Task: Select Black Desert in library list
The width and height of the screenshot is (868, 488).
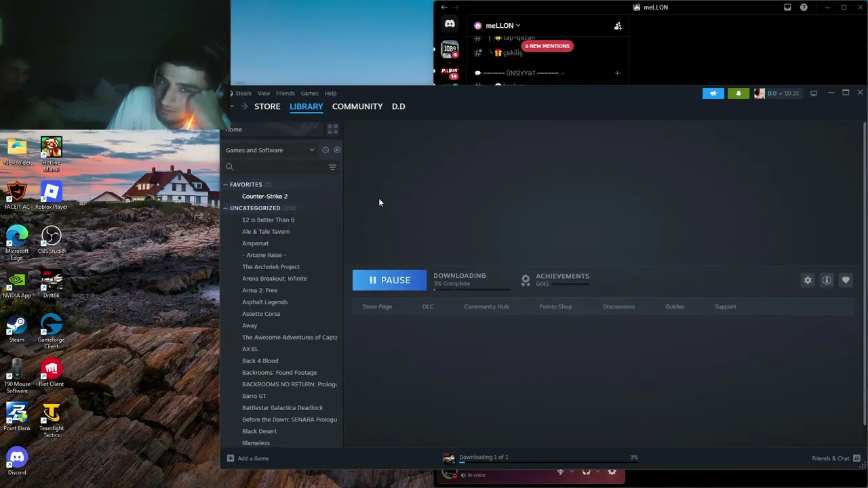Action: [260, 431]
